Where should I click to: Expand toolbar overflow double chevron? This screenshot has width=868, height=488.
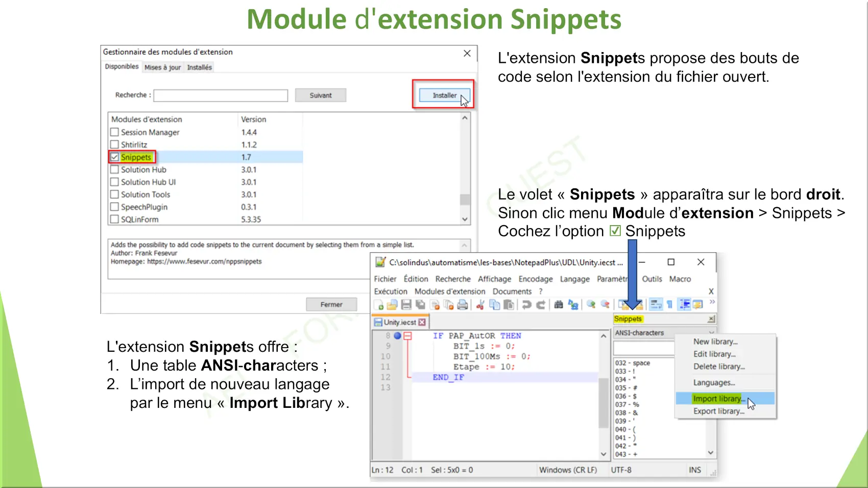[712, 302]
